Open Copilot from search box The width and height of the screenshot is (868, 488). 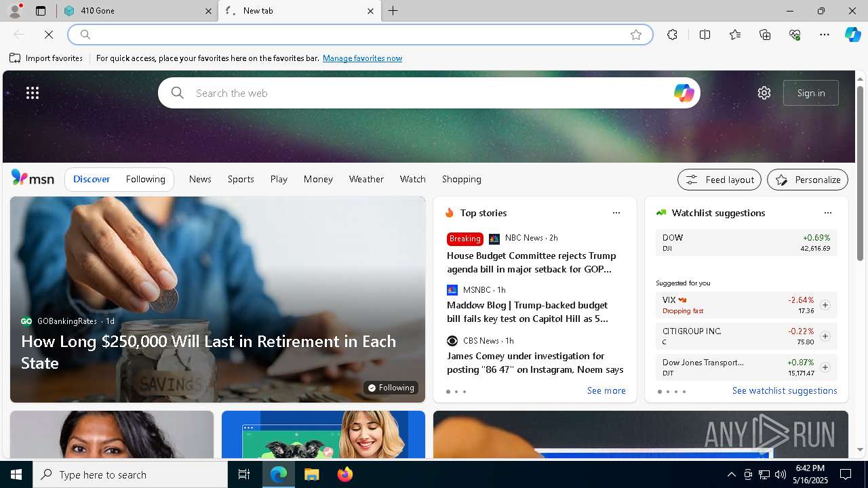[684, 93]
